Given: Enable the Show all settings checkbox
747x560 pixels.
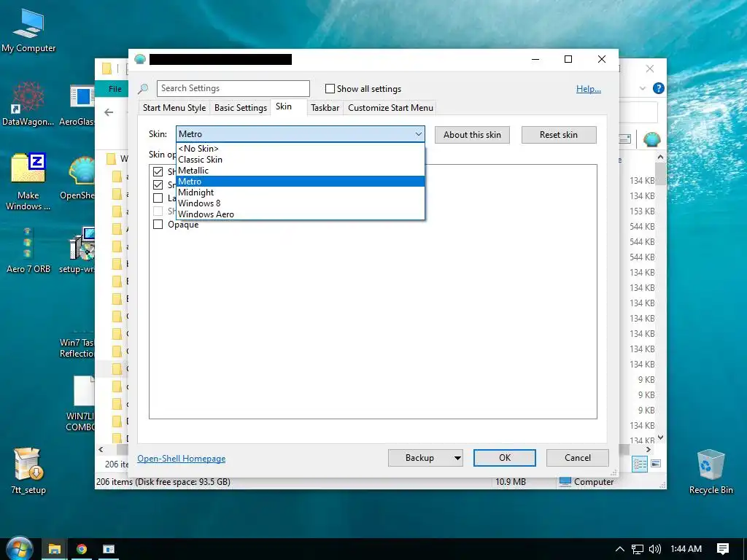Looking at the screenshot, I should coord(330,88).
